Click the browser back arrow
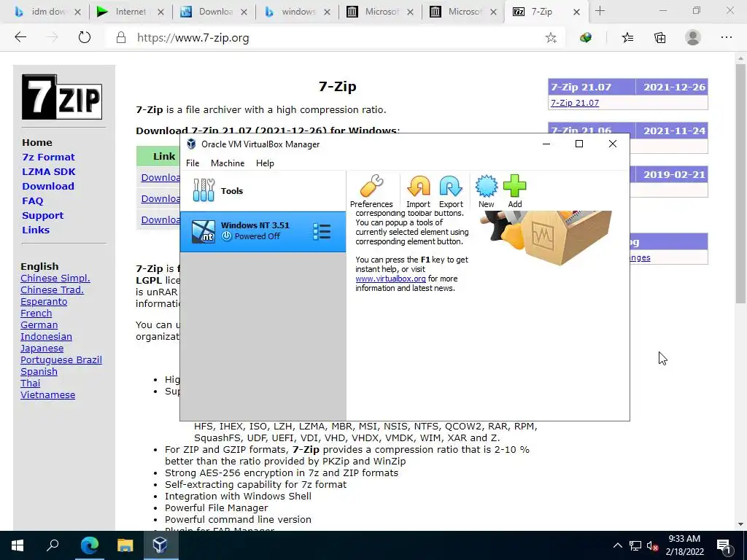Viewport: 747px width, 560px height. pos(20,37)
